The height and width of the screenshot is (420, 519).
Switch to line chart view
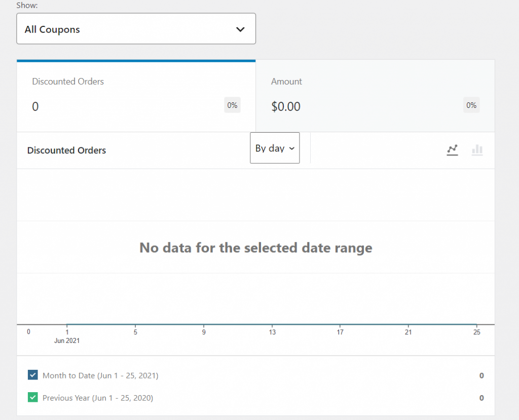click(452, 149)
